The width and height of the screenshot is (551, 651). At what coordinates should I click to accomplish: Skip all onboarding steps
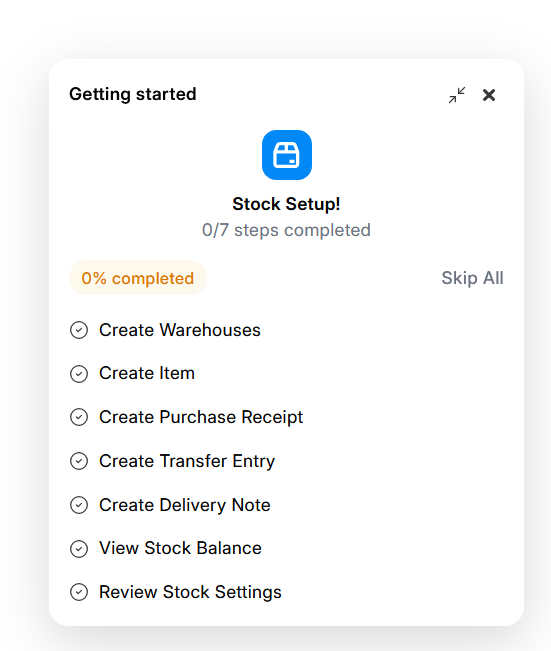click(x=472, y=278)
